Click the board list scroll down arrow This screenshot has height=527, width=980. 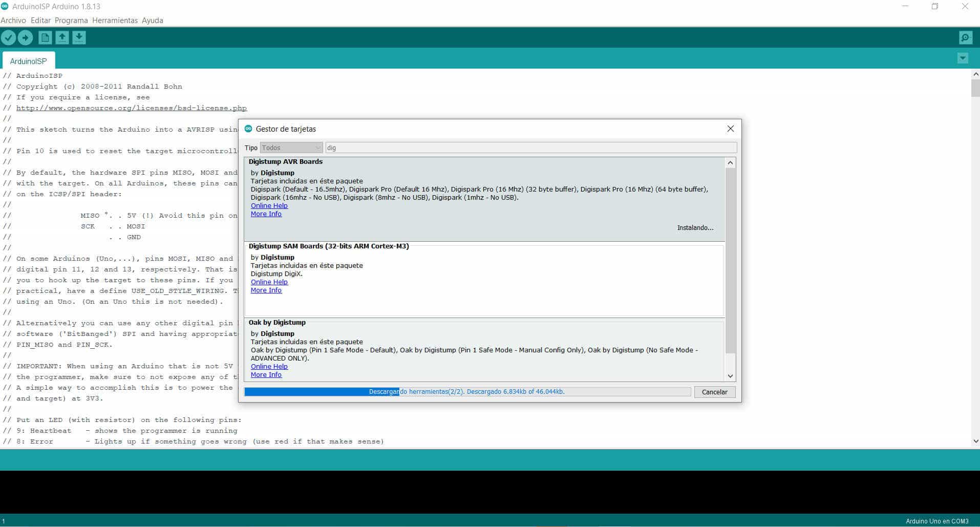click(x=731, y=376)
